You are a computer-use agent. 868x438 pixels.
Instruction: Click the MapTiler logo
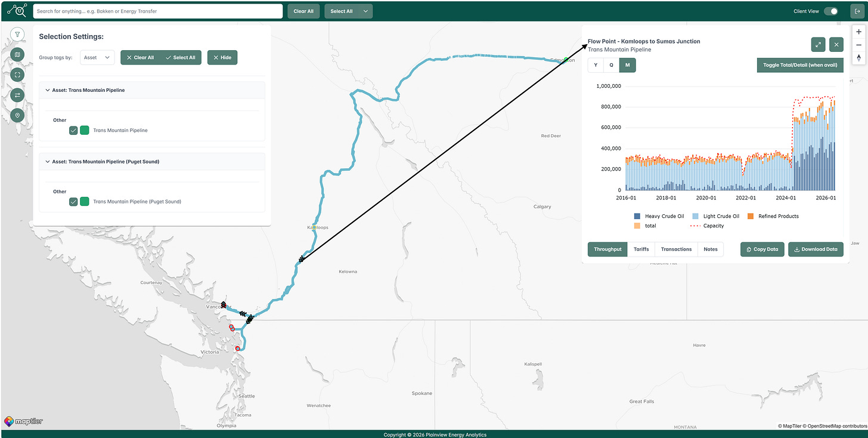(x=23, y=421)
